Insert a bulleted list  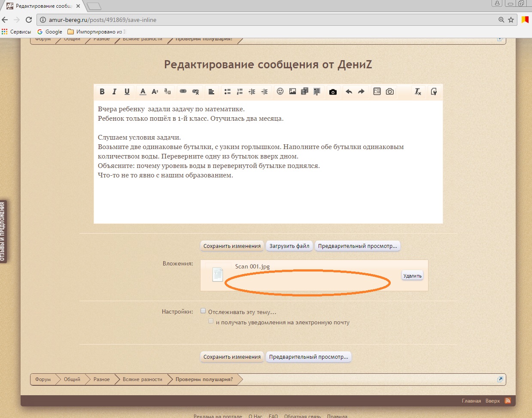pyautogui.click(x=228, y=92)
